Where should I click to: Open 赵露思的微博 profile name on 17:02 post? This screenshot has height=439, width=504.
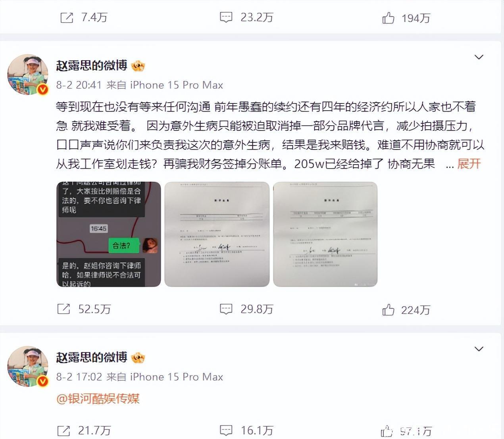pyautogui.click(x=91, y=357)
